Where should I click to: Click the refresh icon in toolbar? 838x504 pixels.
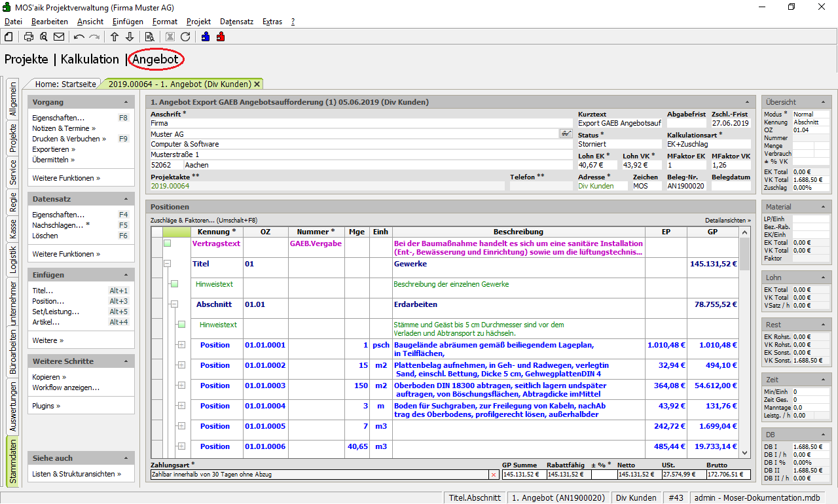click(x=185, y=37)
